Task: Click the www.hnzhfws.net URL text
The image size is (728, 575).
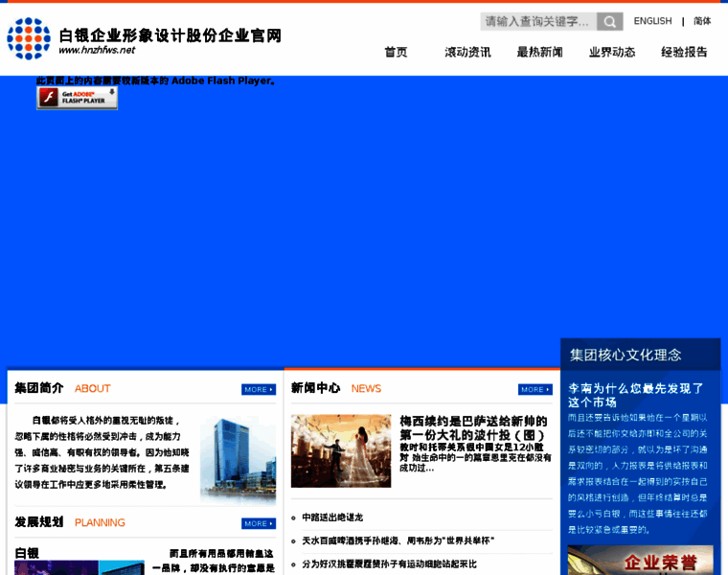Action: tap(97, 50)
